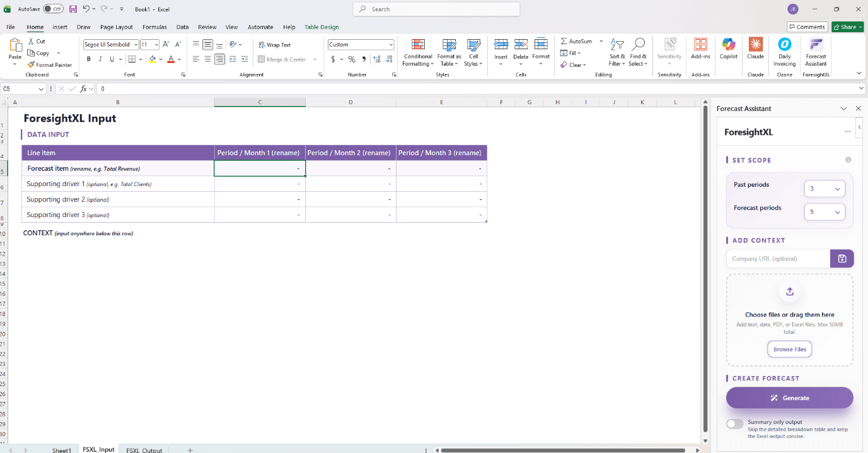This screenshot has width=868, height=453.
Task: Click the Add-ins ribbon icon
Action: (700, 53)
